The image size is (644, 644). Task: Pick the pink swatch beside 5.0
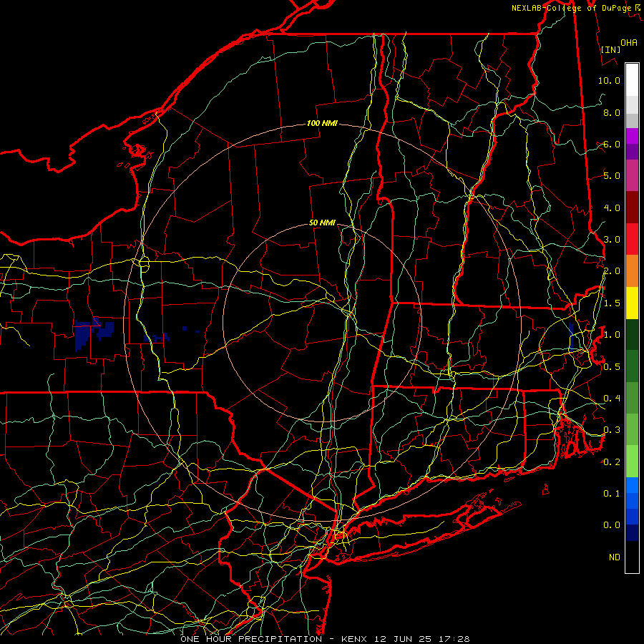632,175
